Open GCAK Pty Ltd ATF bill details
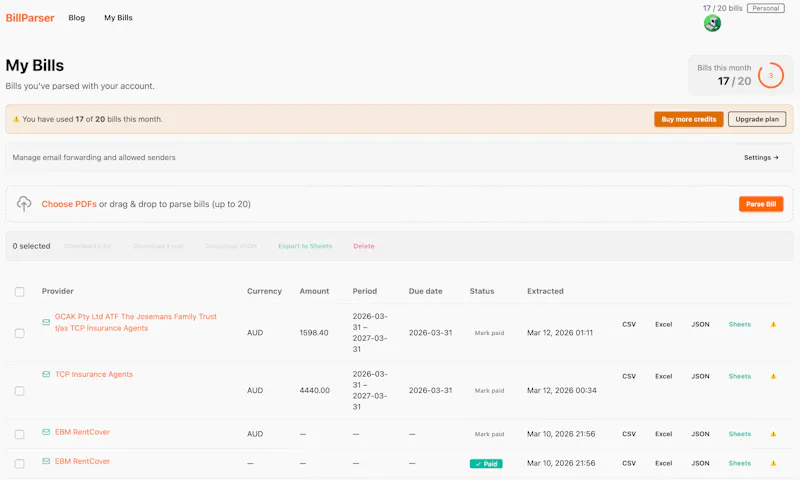This screenshot has height=480, width=800. click(136, 322)
